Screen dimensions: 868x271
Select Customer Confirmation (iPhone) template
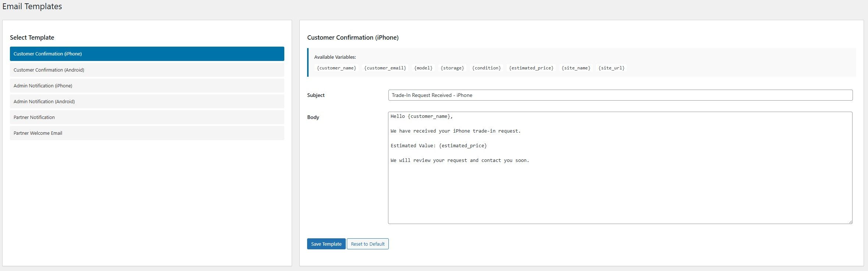[147, 54]
